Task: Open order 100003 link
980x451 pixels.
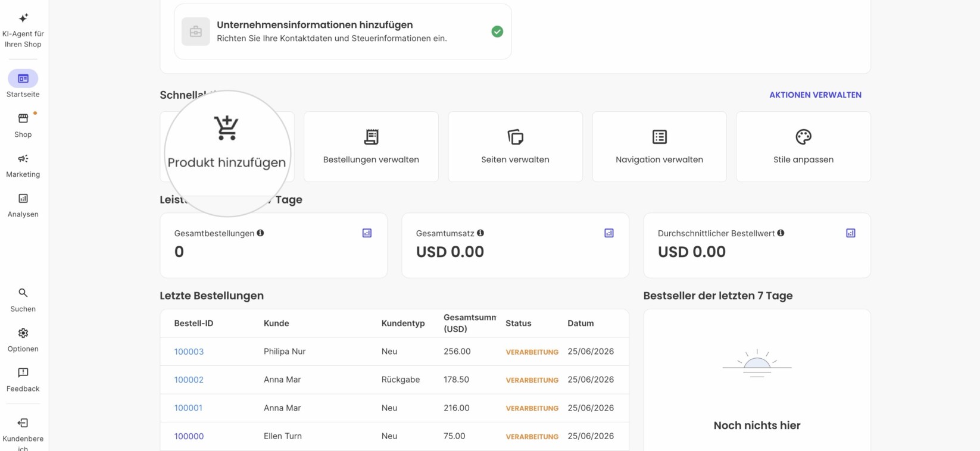Action: click(x=189, y=352)
